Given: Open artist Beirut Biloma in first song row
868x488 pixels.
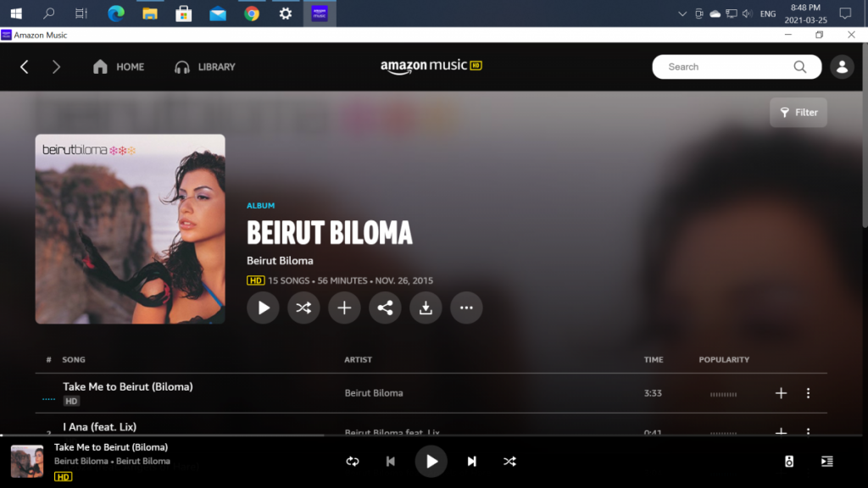Looking at the screenshot, I should tap(374, 393).
